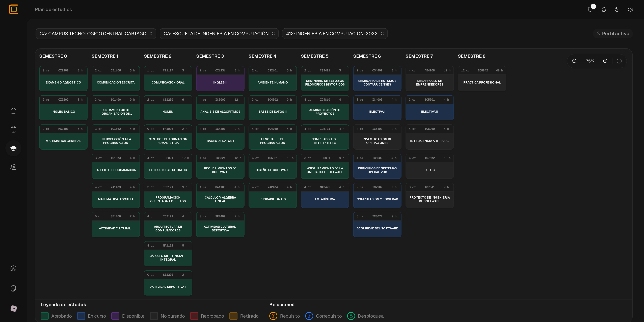
Task: Zoom in the study plan view
Action: pyautogui.click(x=605, y=61)
